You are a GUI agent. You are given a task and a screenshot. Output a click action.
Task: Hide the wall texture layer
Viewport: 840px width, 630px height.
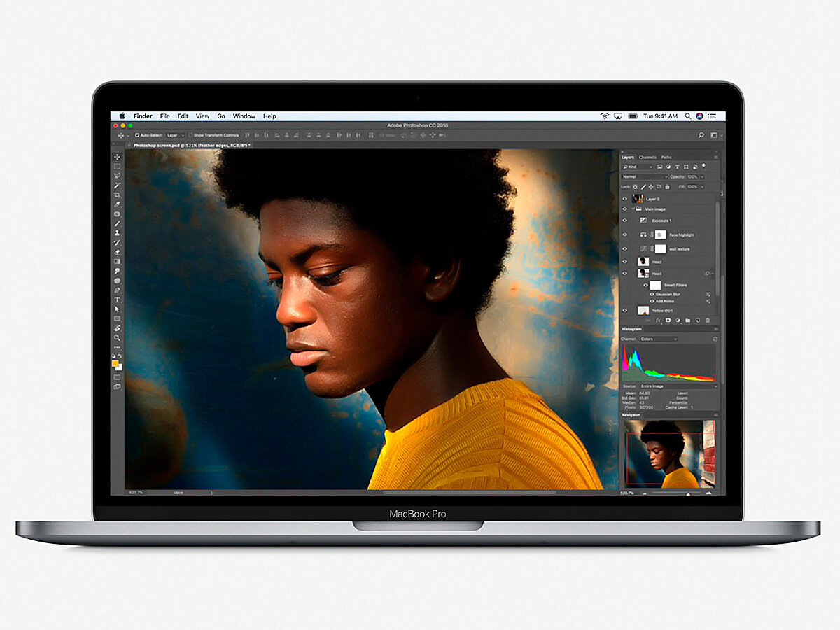pos(624,248)
